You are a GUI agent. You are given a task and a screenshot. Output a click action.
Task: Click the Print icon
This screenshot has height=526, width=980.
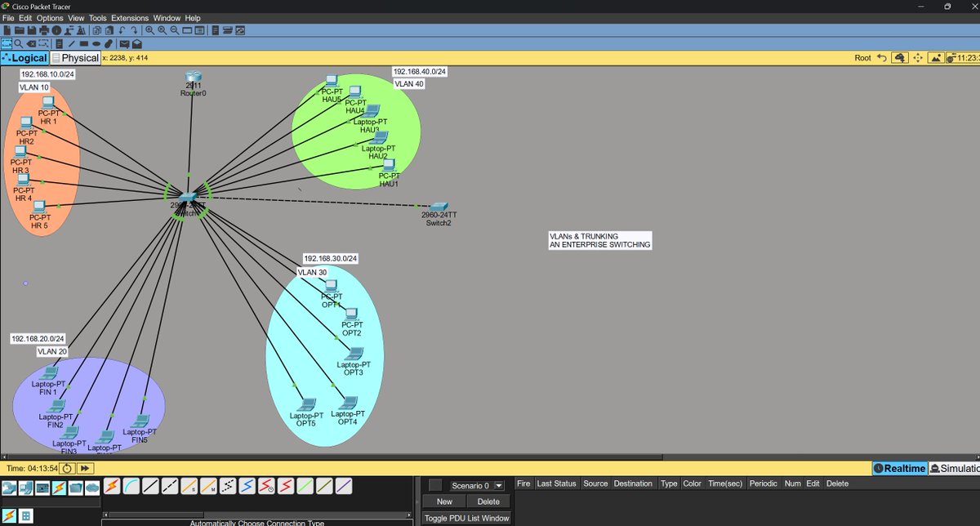pos(44,30)
